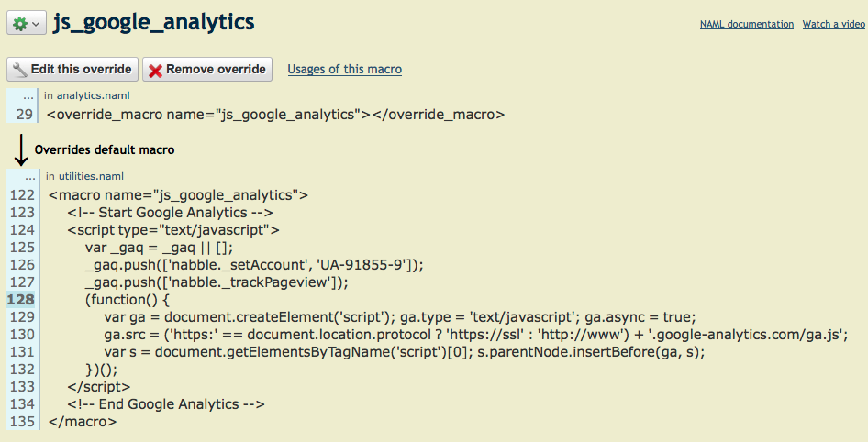
Task: Expand ellipsis above line 122
Action: 29,176
